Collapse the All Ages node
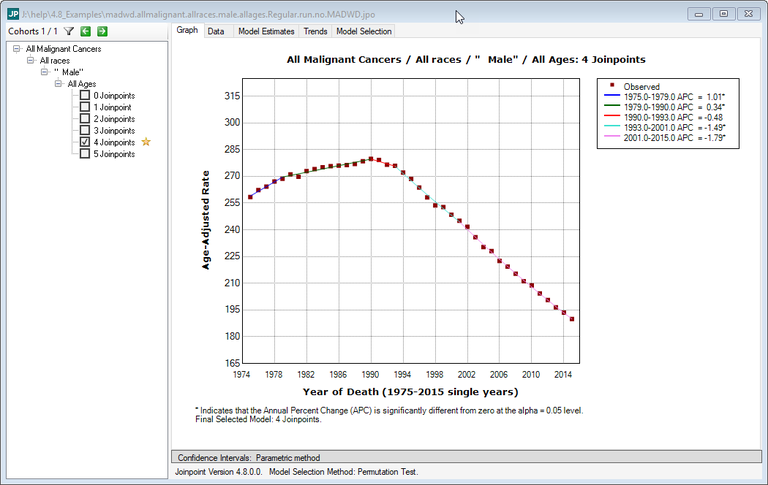The height and width of the screenshot is (485, 768). pyautogui.click(x=58, y=84)
